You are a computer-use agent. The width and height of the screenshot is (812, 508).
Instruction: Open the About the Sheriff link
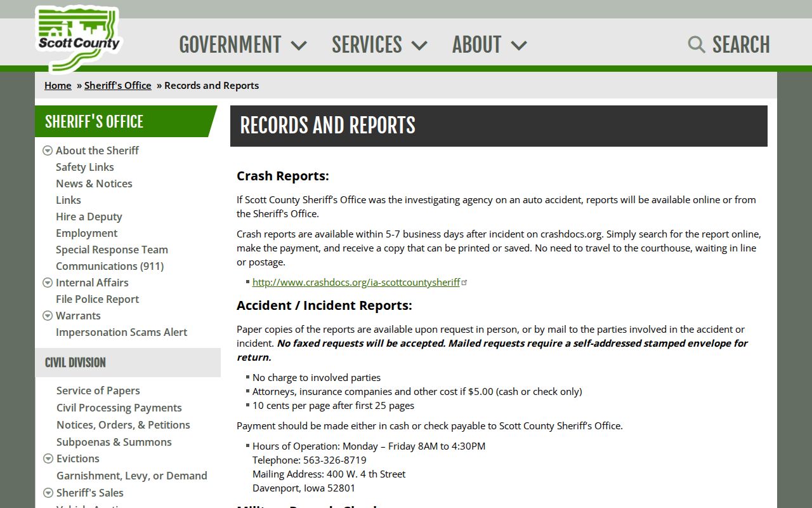(x=97, y=150)
